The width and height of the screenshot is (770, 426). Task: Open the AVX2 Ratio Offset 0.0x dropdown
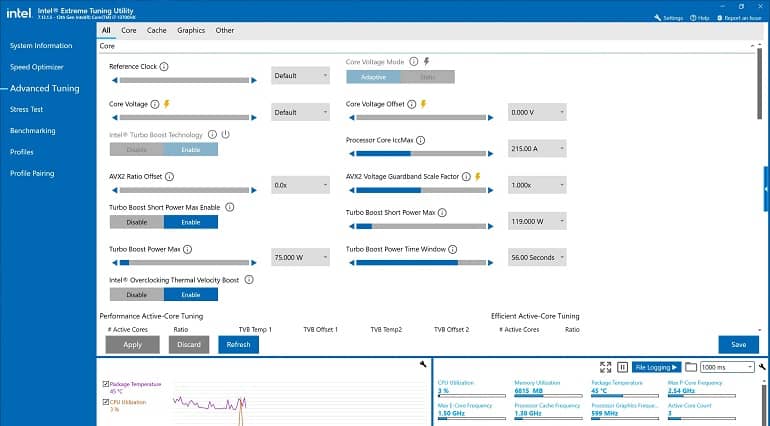click(301, 185)
